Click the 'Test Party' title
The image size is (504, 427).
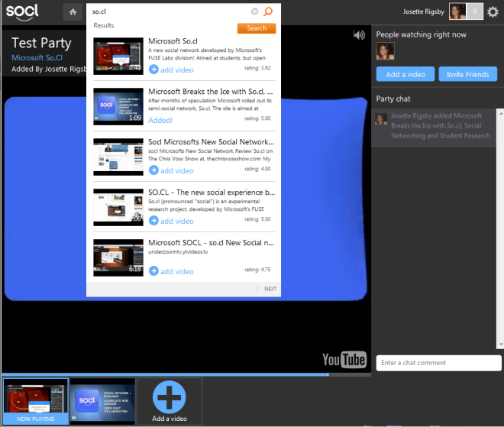41,43
